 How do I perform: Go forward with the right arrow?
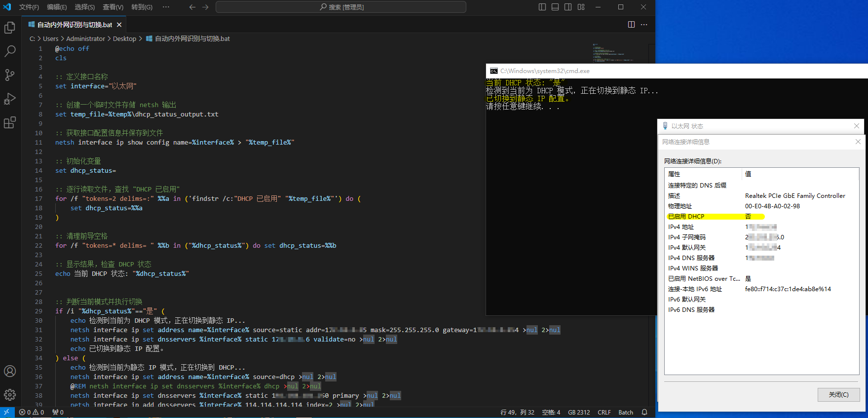pos(205,7)
